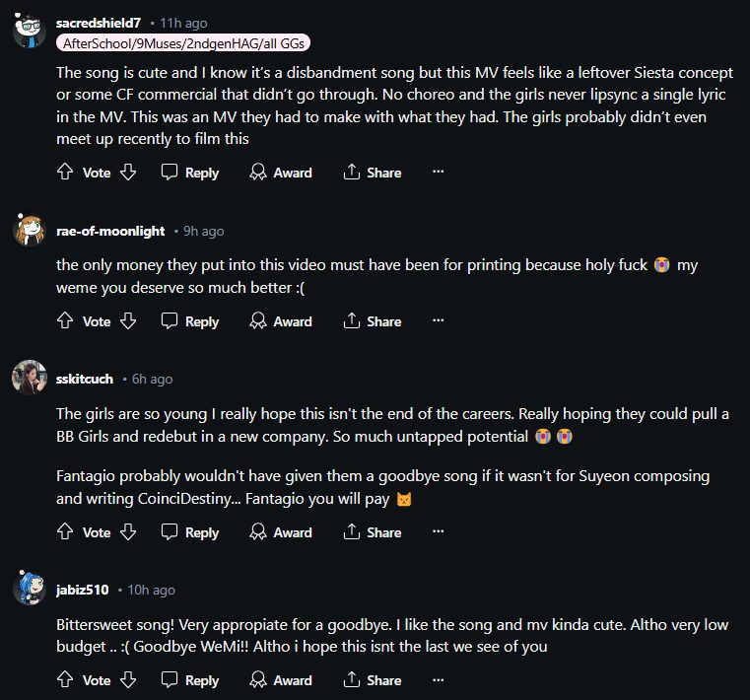The width and height of the screenshot is (750, 700).
Task: Open sskitcuch's username link
Action: point(85,379)
